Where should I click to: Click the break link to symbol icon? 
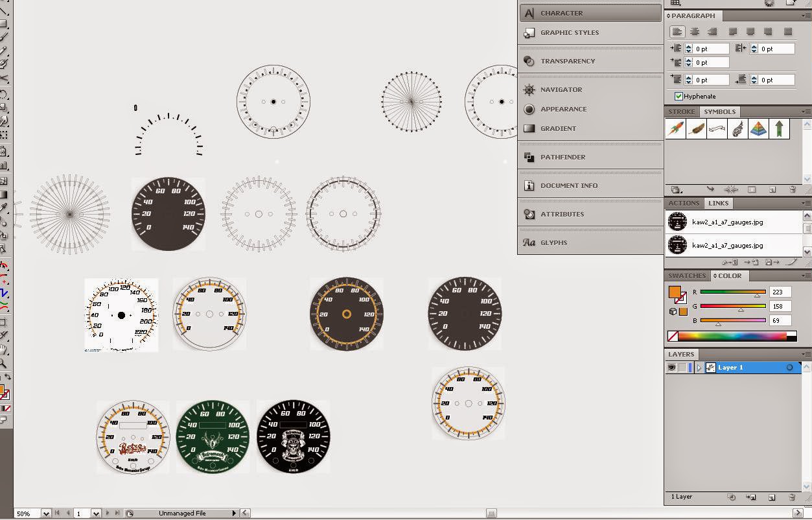[731, 189]
